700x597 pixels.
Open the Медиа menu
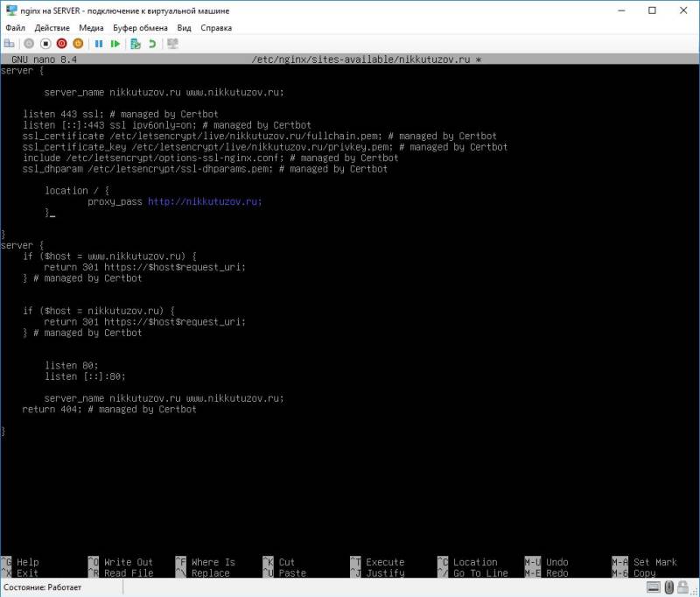93,27
